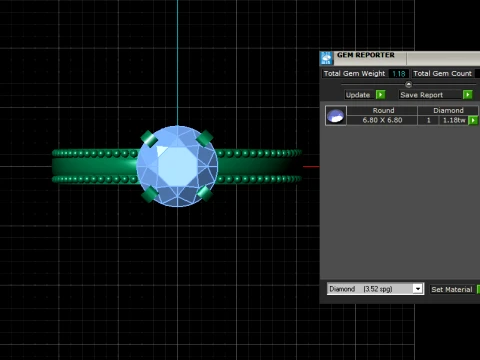
Task: Select the round gem thumbnail in the report
Action: pos(336,116)
